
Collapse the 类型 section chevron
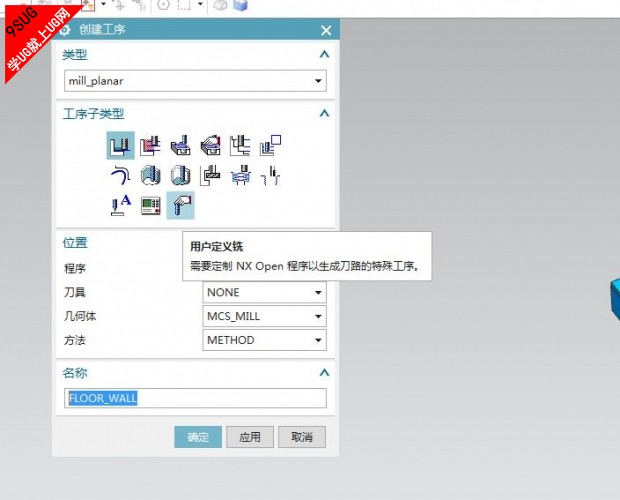tap(324, 54)
